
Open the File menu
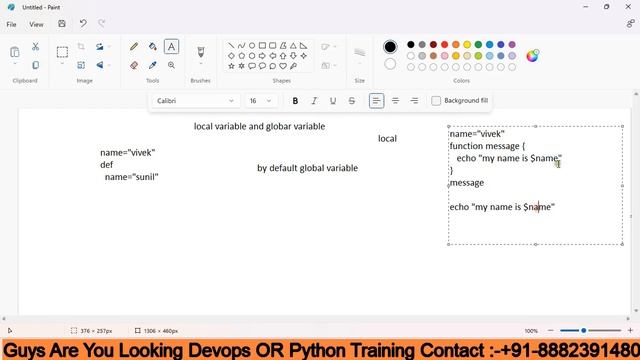(x=11, y=24)
